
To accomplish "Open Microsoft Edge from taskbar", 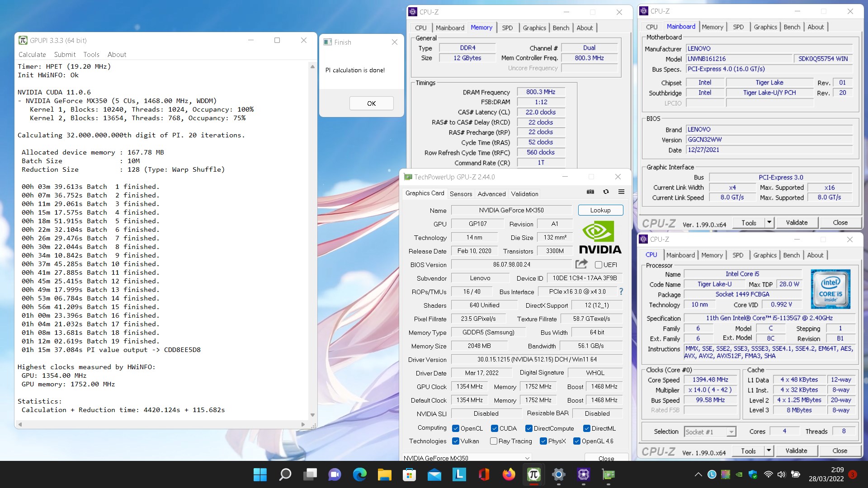I will pyautogui.click(x=360, y=474).
